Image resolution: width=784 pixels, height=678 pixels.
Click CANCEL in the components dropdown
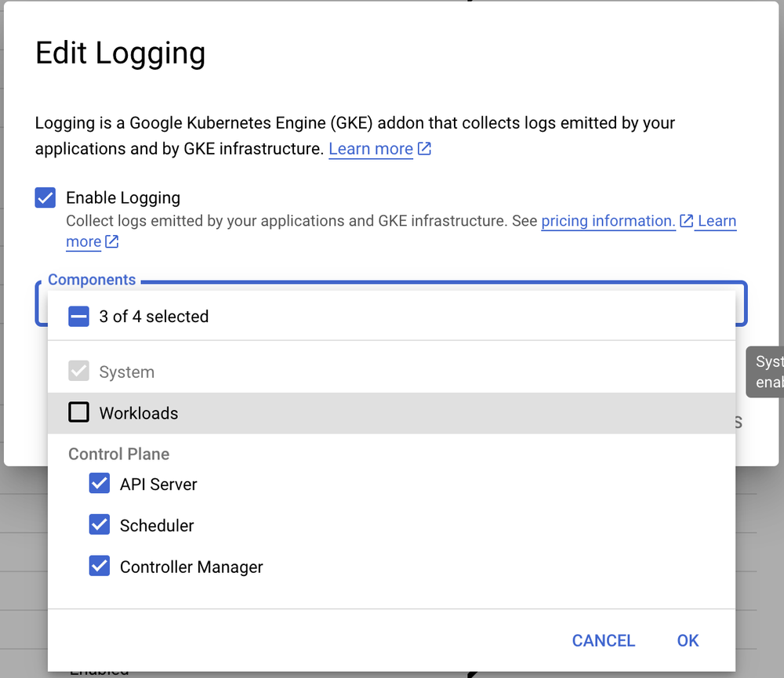(604, 640)
